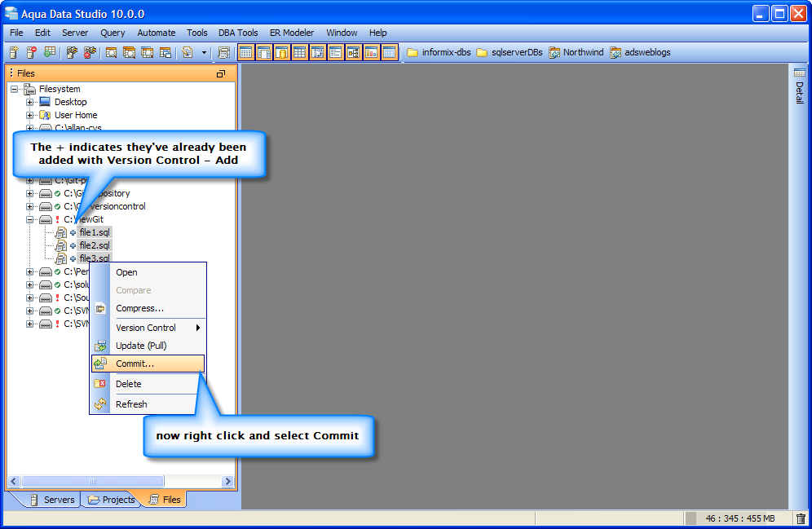Open the Version Control submenu
This screenshot has height=529, width=812.
pyautogui.click(x=148, y=328)
